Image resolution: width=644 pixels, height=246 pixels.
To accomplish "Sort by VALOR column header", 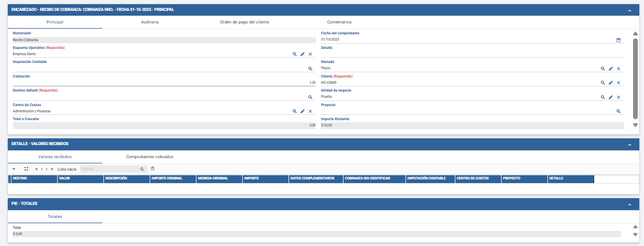I will tap(80, 178).
